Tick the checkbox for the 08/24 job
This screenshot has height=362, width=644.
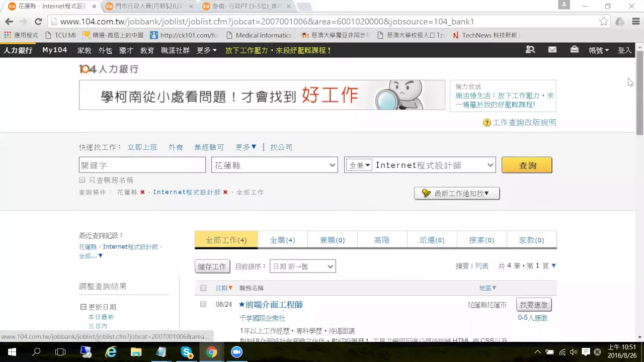(203, 304)
